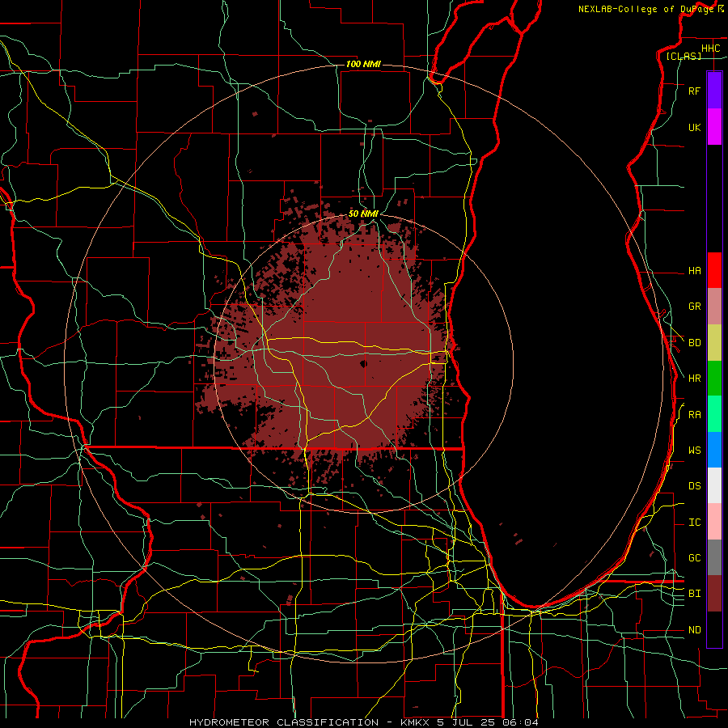The height and width of the screenshot is (728, 728).
Task: Click the red HA legend swatch
Action: pos(714,270)
